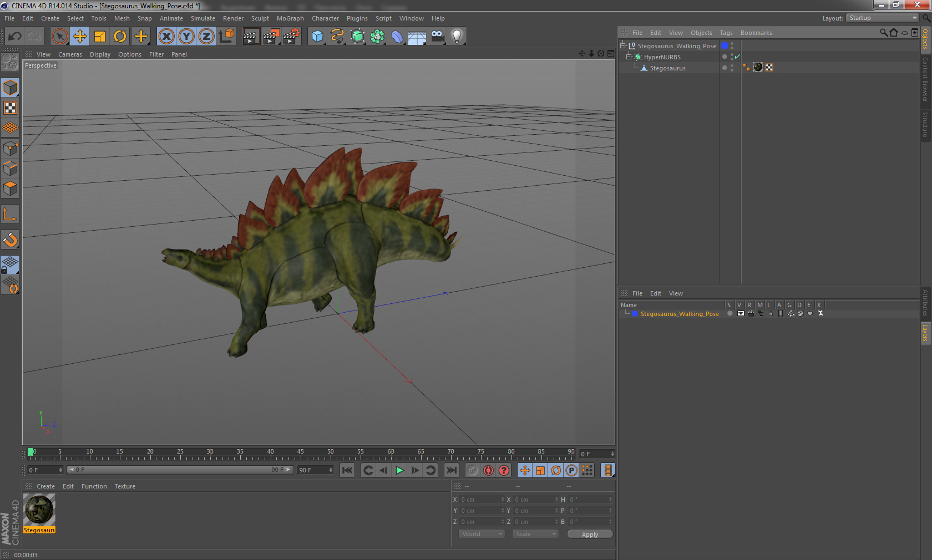
Task: Toggle Stegosaurus object visibility dot
Action: 732,65
